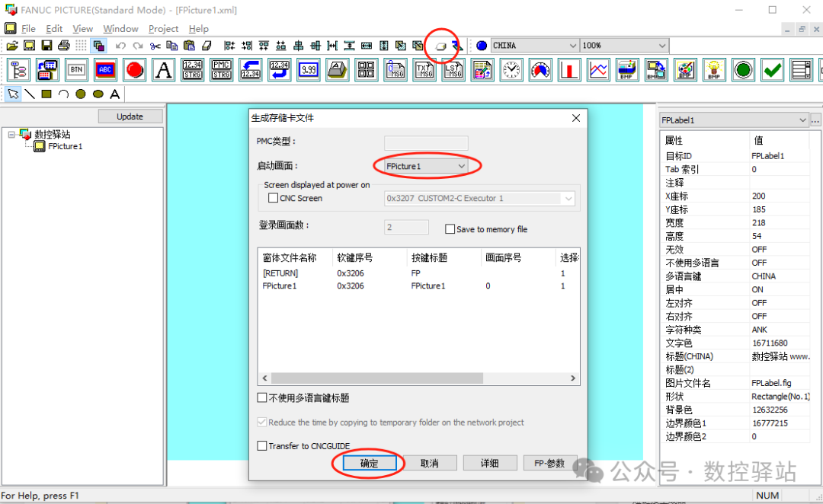Screen dimensions: 823x504
Task: Collapse the 数控驿站 project tree node
Action: pyautogui.click(x=11, y=135)
